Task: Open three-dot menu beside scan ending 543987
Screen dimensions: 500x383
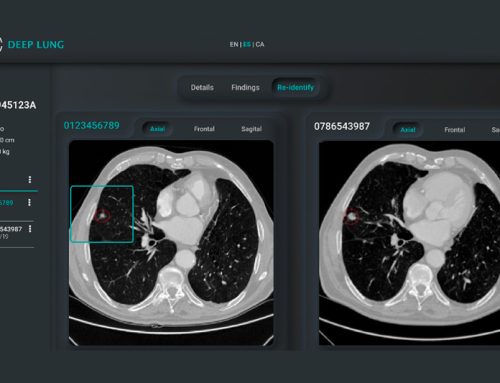Action: [30, 229]
